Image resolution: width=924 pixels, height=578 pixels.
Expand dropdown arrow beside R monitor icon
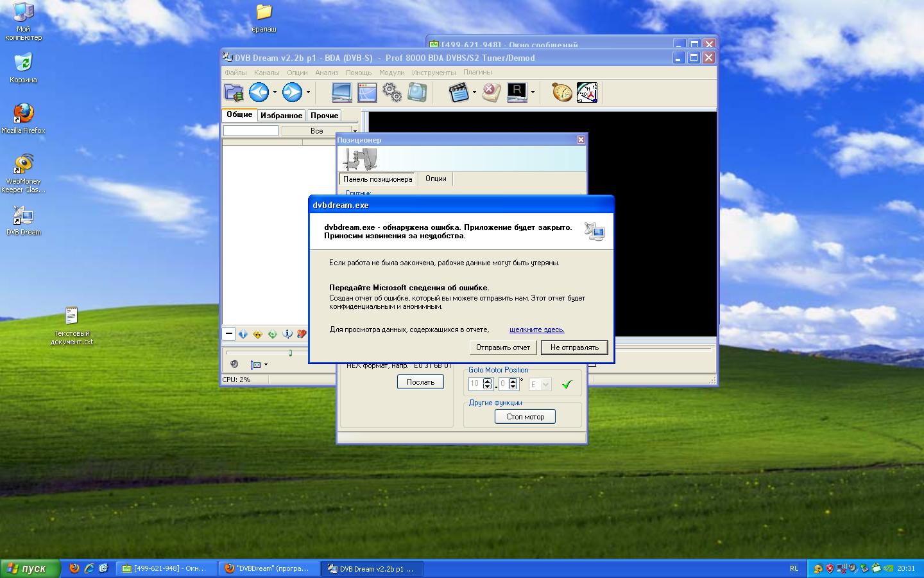(x=533, y=92)
